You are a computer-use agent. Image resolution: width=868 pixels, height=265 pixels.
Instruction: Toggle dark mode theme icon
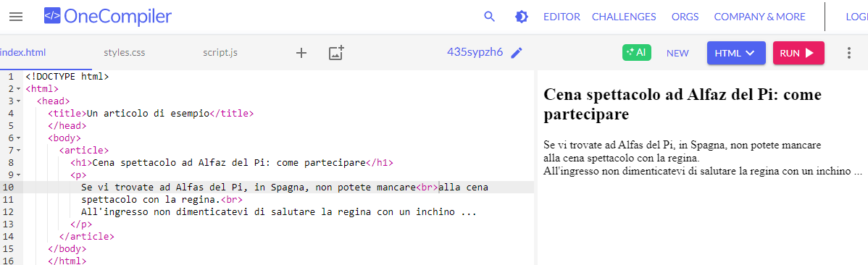521,17
